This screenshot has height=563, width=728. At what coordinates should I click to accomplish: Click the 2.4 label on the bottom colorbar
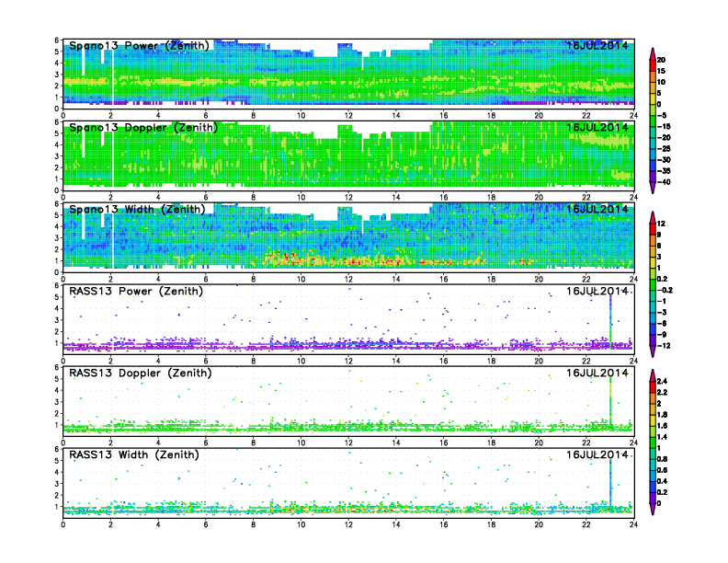(662, 381)
